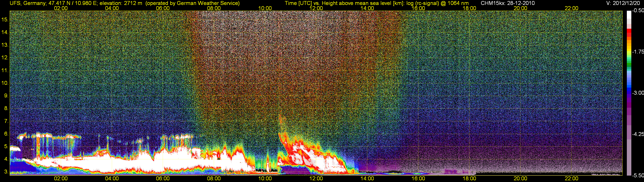This screenshot has width=644, height=182.
Task: Click the '06:00' label on bottom time axis
Action: 163,179
